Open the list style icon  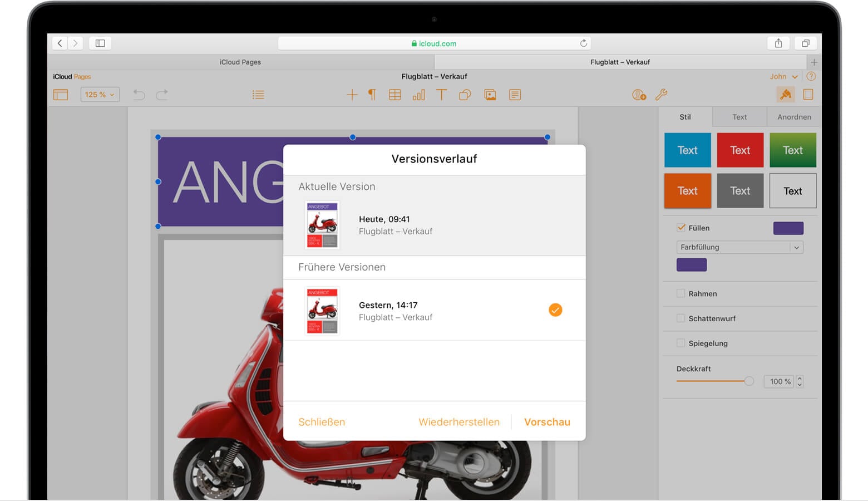pos(258,95)
